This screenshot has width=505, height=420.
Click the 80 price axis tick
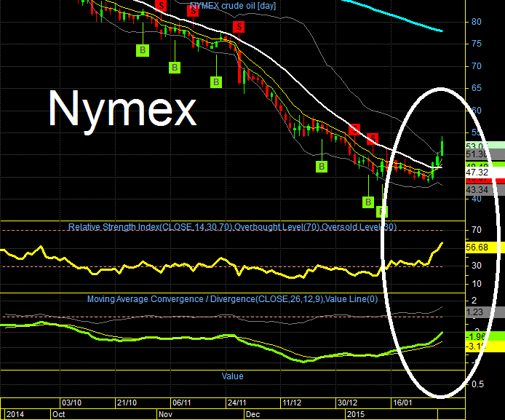[x=477, y=22]
